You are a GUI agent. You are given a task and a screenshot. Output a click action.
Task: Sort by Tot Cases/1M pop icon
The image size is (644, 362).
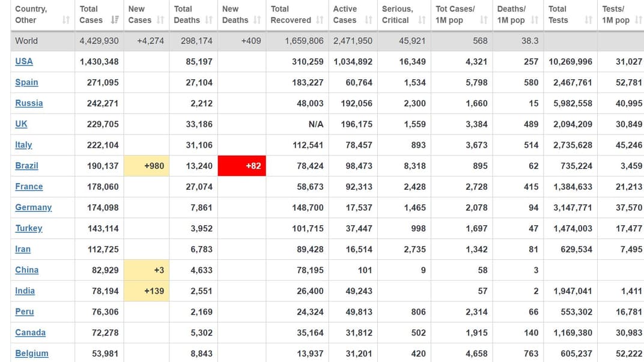coord(484,20)
